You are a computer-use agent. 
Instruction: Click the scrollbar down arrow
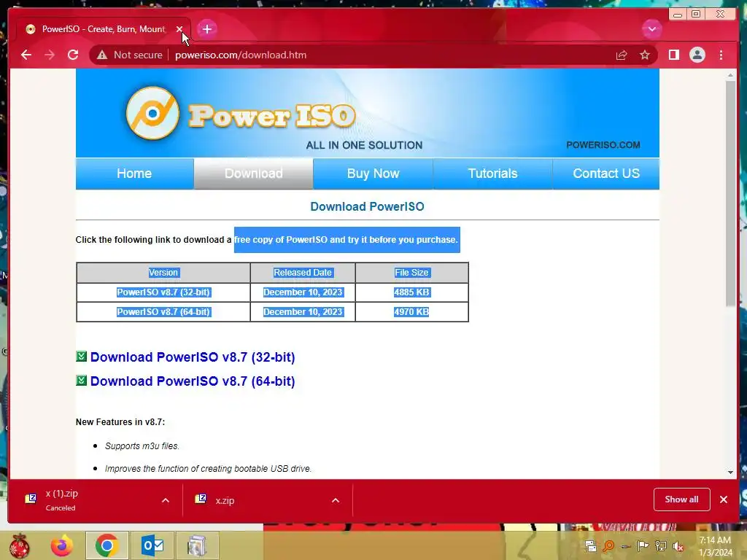click(x=730, y=472)
